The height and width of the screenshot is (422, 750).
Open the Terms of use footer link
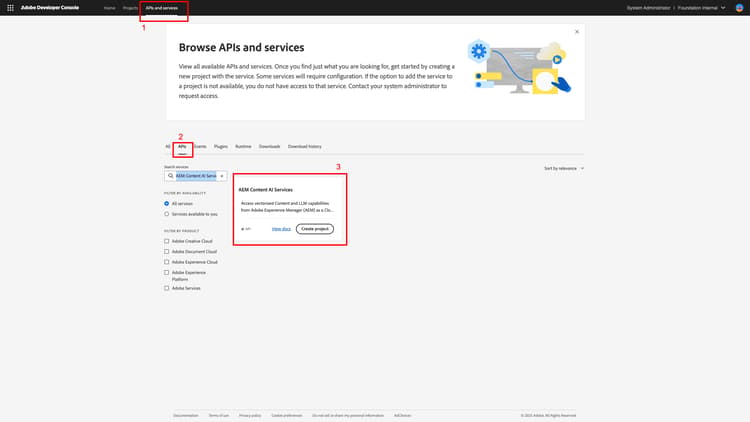click(219, 416)
